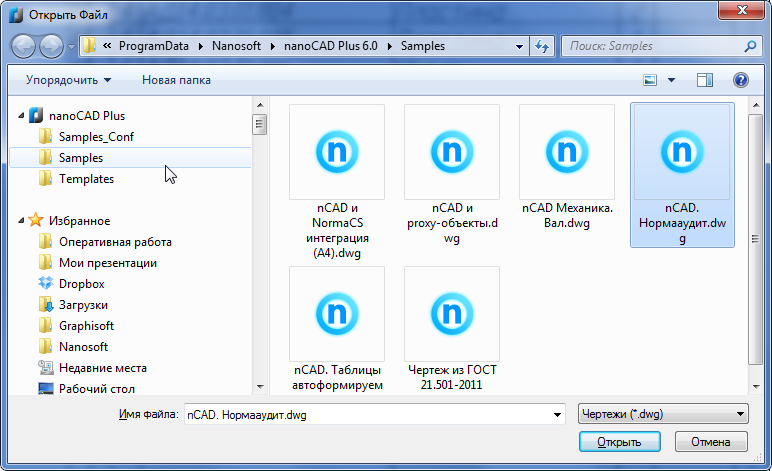Click the help question mark icon

740,80
